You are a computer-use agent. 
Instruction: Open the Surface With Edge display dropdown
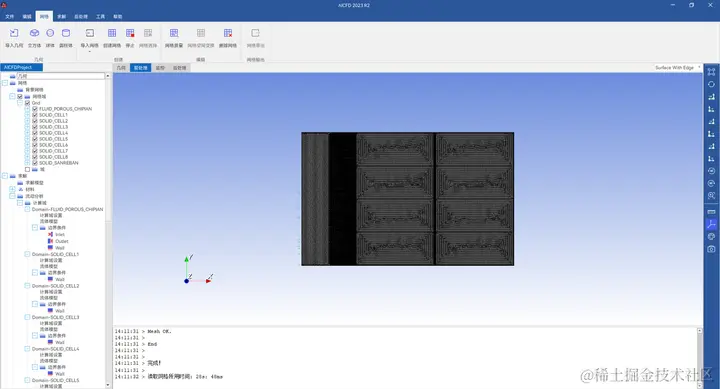(678, 68)
